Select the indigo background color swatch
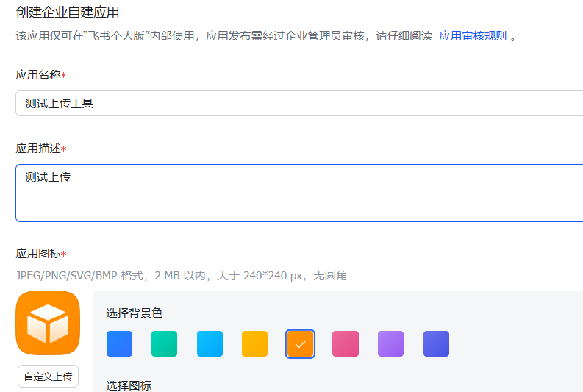This screenshot has height=392, width=583. [x=436, y=344]
